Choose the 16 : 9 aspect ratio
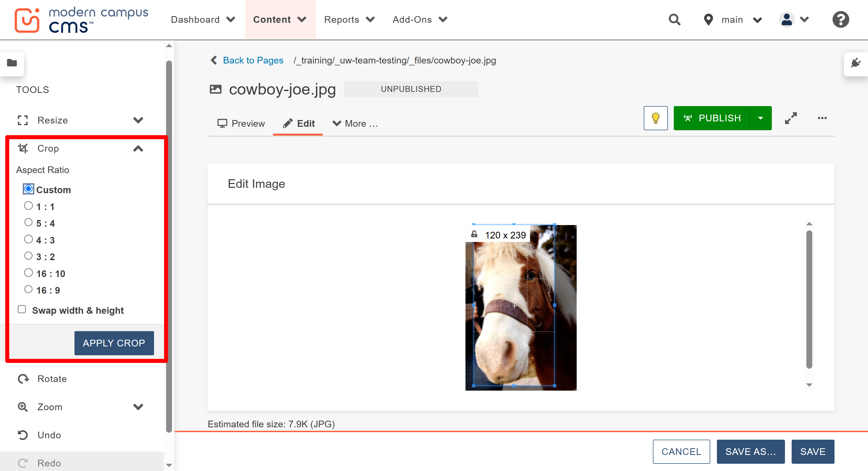Viewport: 868px width, 471px height. [x=28, y=289]
